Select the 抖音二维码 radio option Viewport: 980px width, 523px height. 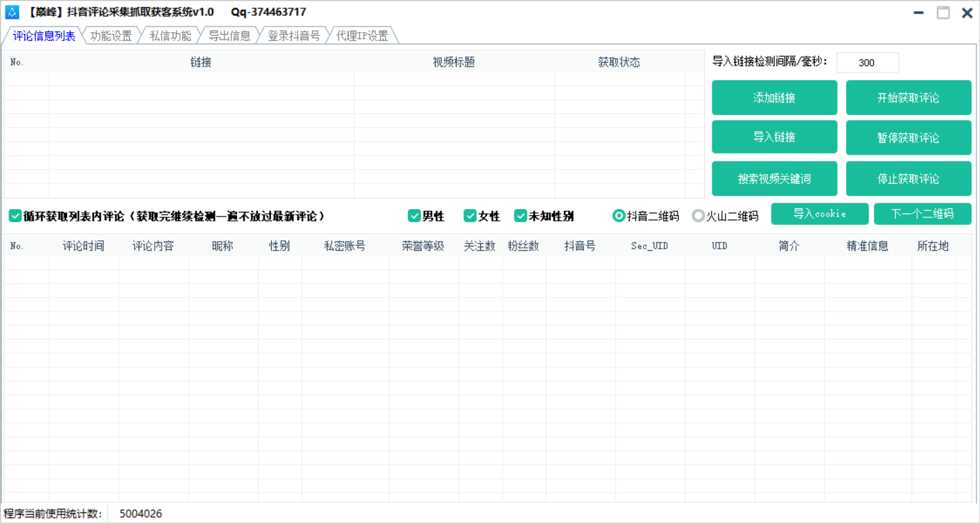[x=619, y=216]
